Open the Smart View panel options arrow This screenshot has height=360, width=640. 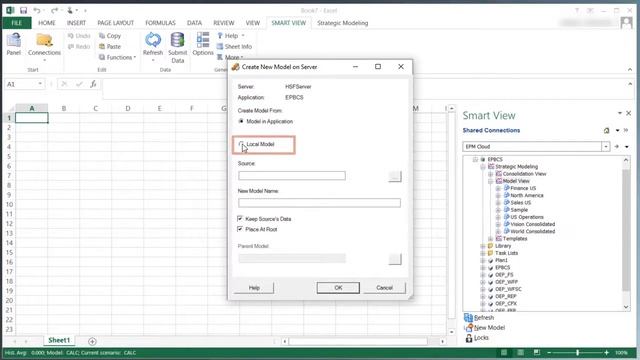point(620,113)
